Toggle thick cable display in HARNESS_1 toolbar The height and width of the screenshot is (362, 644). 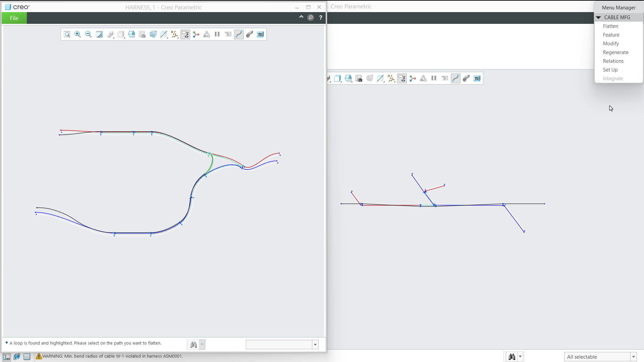click(250, 34)
